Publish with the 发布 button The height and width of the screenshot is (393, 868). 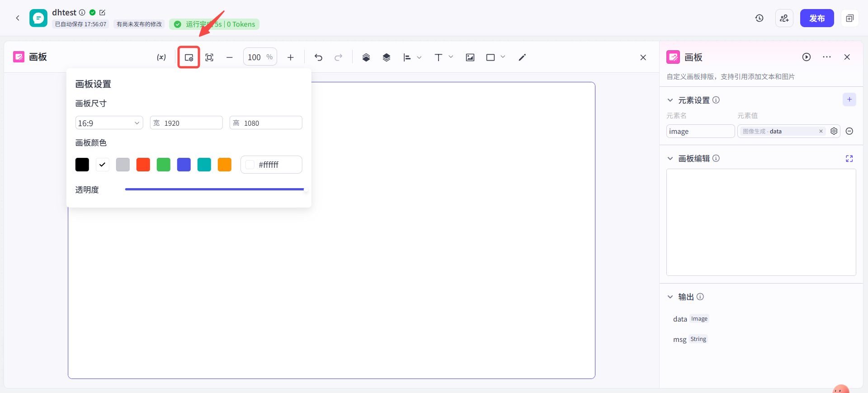click(x=817, y=18)
